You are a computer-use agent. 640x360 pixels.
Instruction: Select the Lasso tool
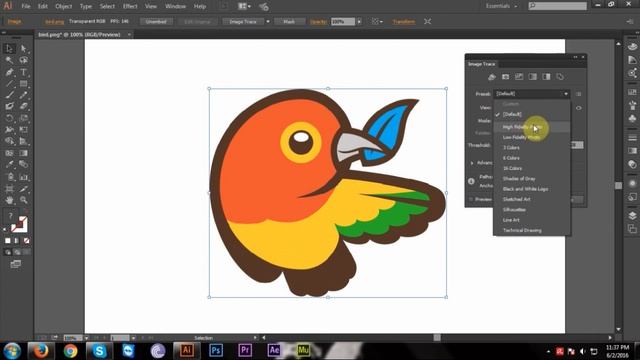pos(24,60)
